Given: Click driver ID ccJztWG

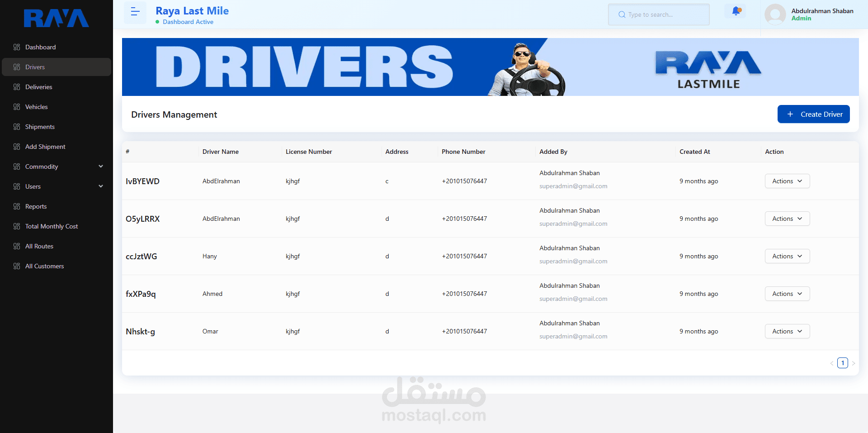Looking at the screenshot, I should [142, 256].
